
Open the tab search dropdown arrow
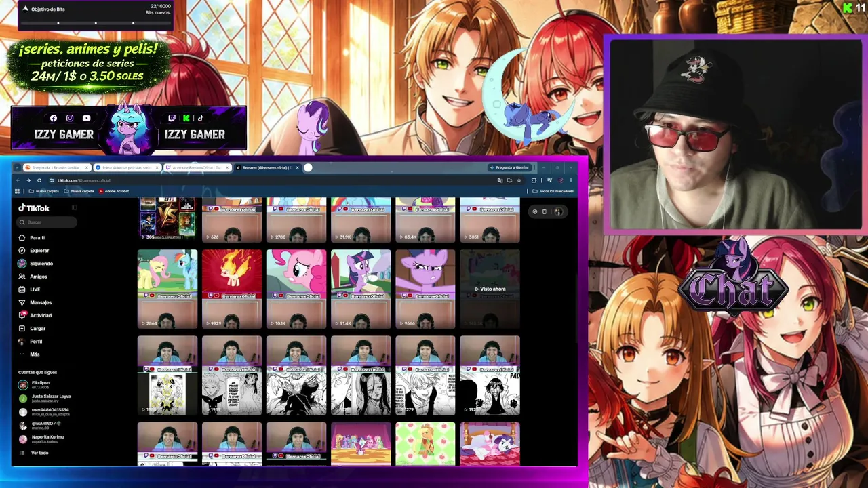click(x=17, y=167)
